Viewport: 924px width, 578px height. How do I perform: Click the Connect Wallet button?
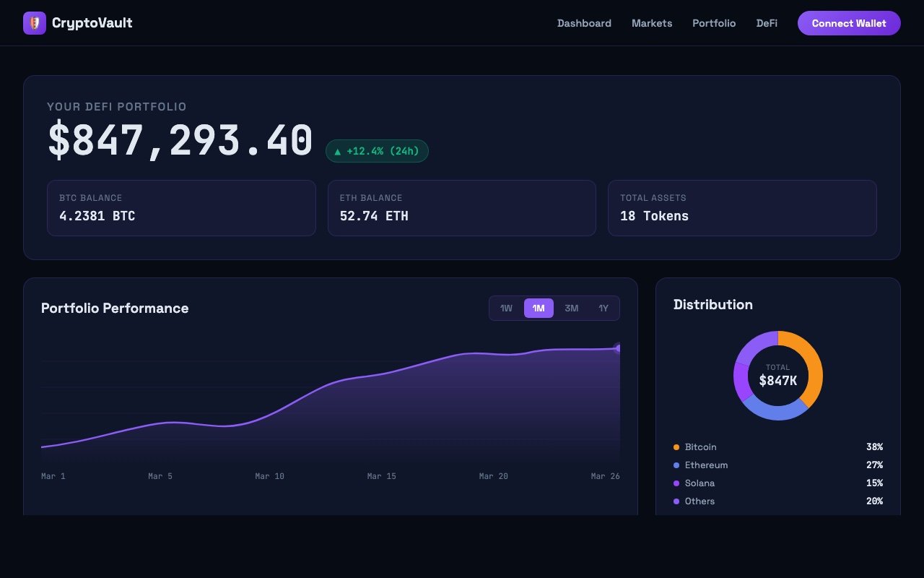849,22
